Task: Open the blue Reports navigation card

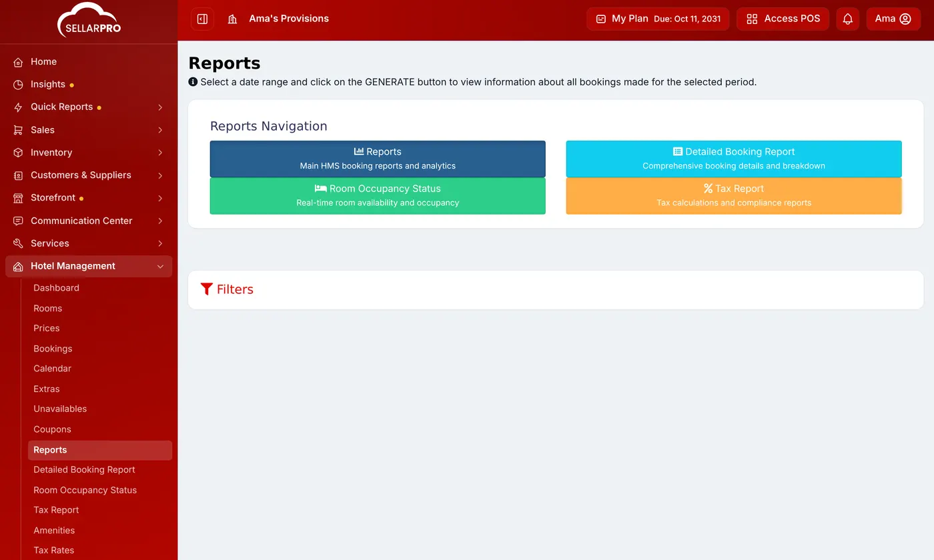Action: (x=378, y=159)
